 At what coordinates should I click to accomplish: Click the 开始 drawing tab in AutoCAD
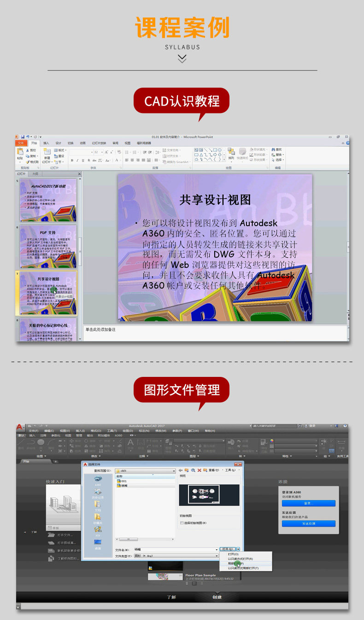point(25,461)
